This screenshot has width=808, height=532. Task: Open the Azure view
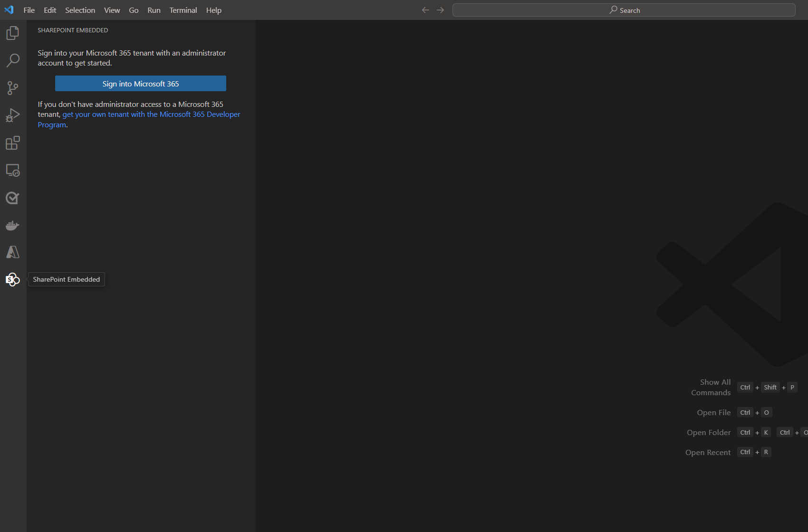pyautogui.click(x=13, y=252)
